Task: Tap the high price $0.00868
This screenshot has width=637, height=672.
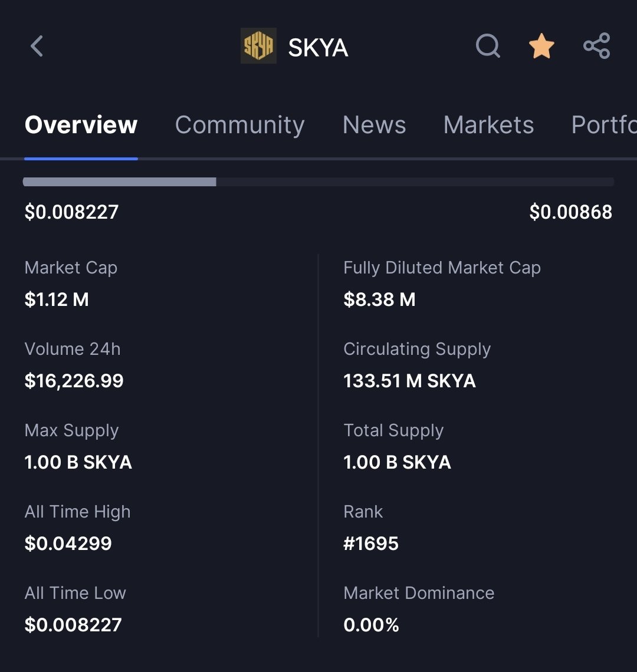Action: point(570,212)
